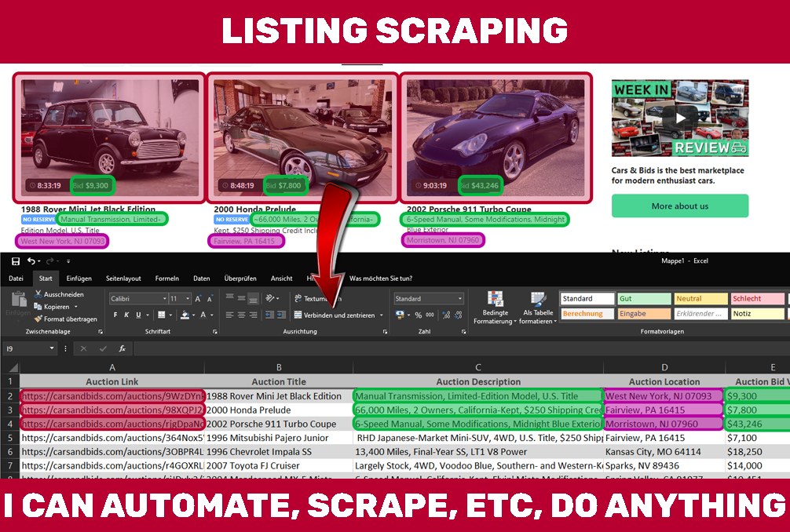Click the Ausschneiden scissors icon
The image size is (790, 532).
pos(38,294)
